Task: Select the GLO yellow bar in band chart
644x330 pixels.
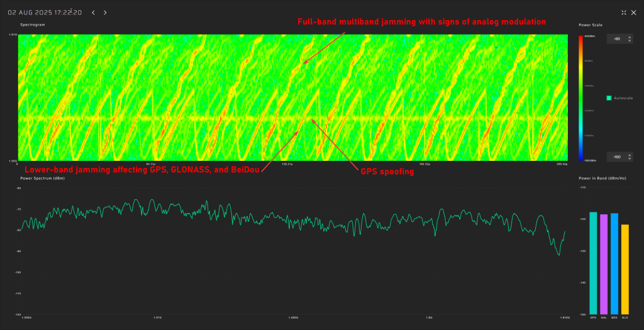Action: click(x=625, y=269)
